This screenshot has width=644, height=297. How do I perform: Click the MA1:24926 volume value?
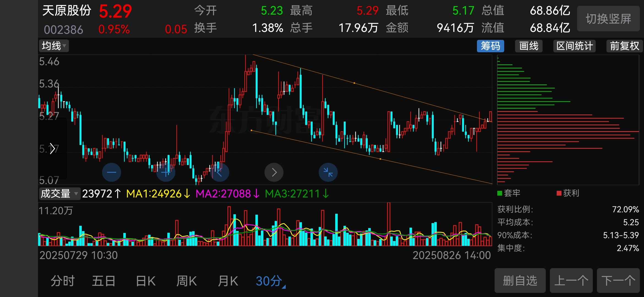[158, 194]
